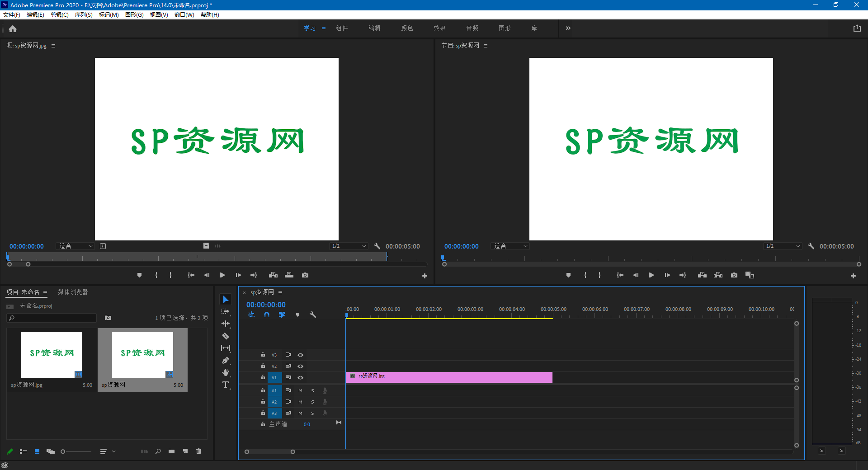868x470 pixels.
Task: Click the Home icon
Action: [x=13, y=28]
